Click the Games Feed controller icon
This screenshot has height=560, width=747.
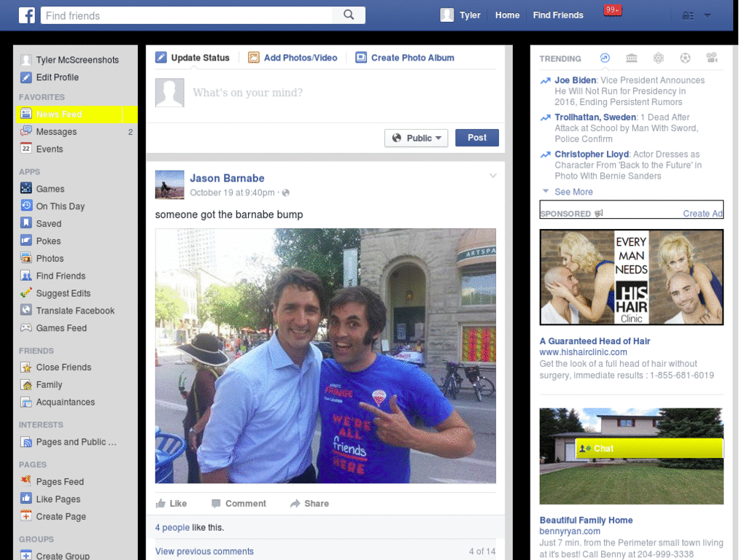26,327
